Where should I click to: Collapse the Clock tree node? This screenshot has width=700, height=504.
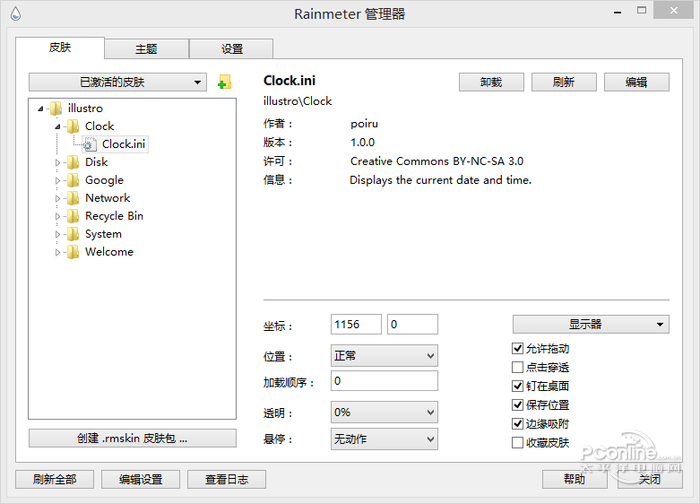58,127
